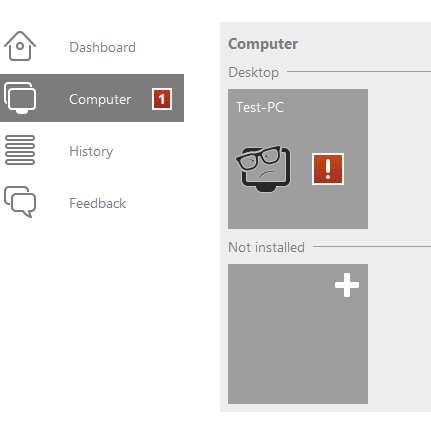Click the History stacked lines icon
The width and height of the screenshot is (431, 447).
coord(20,150)
